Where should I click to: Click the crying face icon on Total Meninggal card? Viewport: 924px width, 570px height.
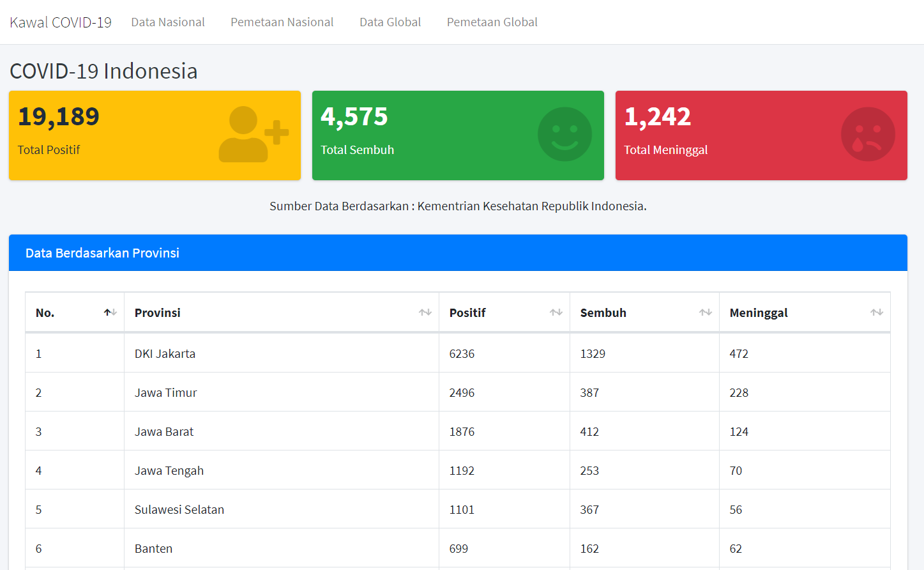[868, 134]
